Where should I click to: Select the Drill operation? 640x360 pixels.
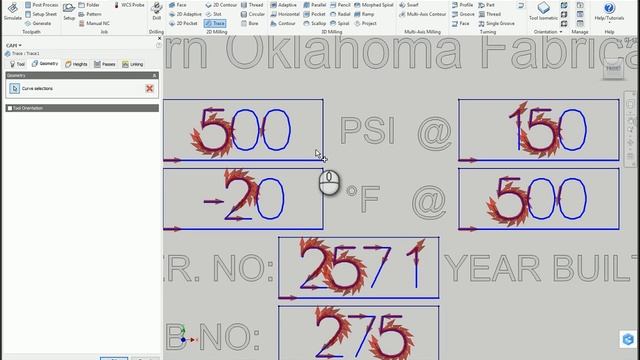click(156, 11)
